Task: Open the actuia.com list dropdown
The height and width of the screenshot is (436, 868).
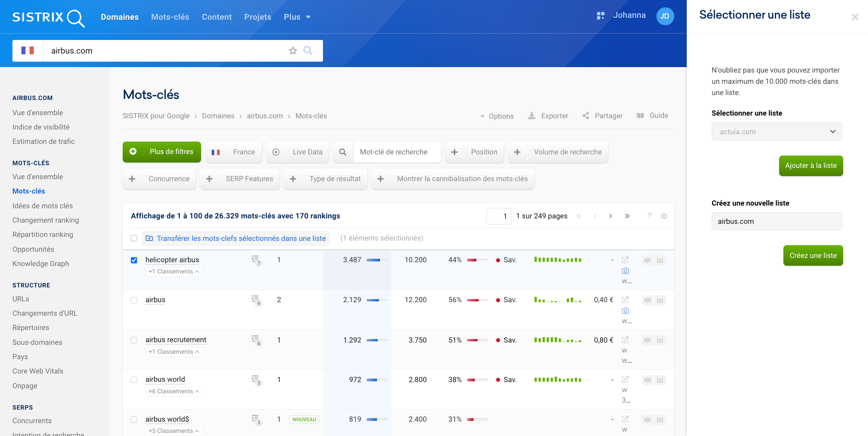Action: coord(777,131)
